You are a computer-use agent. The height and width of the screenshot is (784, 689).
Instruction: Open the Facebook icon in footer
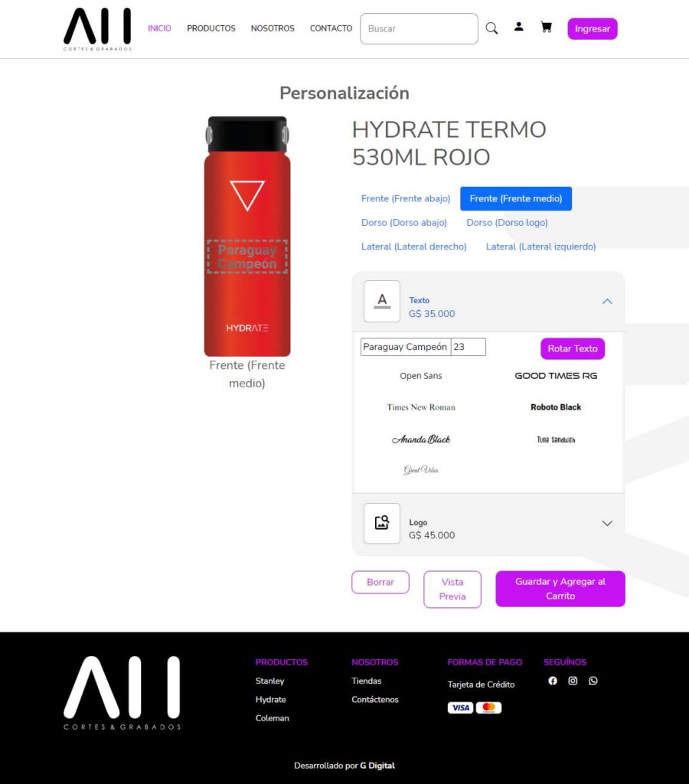(x=553, y=681)
